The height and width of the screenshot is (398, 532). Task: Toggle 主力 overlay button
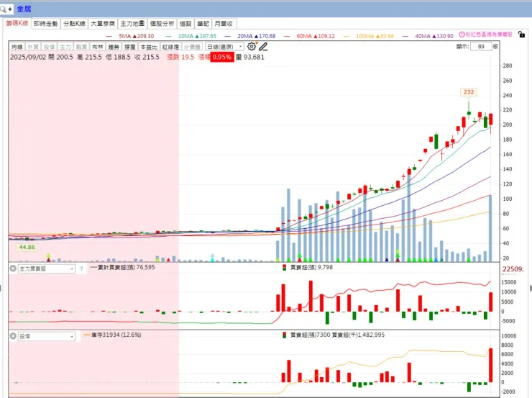65,47
